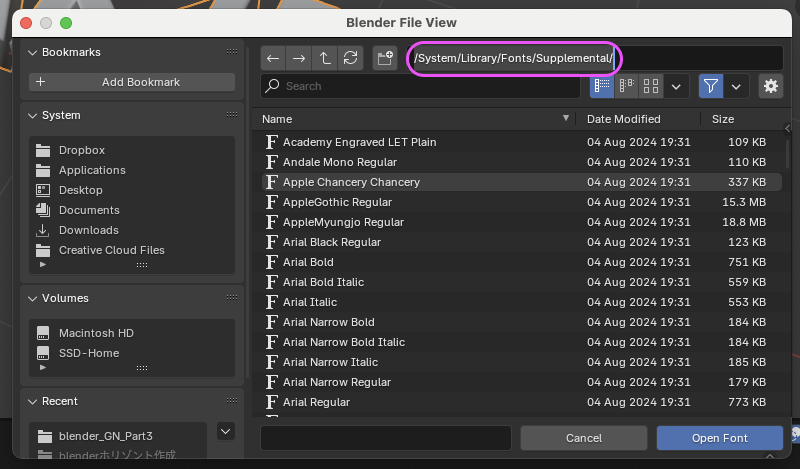Screen dimensions: 800x469
Task: Collapse the System panel
Action: click(32, 116)
